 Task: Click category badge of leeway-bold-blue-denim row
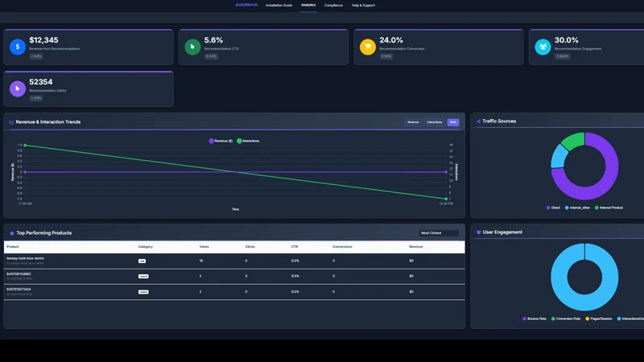pos(142,261)
